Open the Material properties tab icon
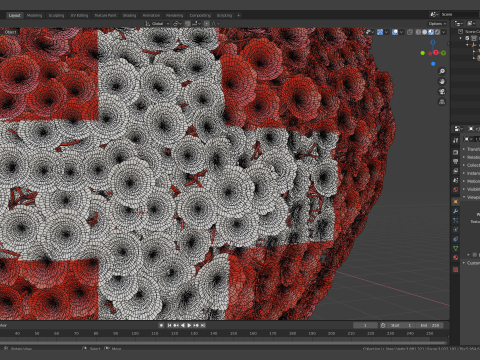Viewport: 480px width, 360px height. pyautogui.click(x=455, y=258)
